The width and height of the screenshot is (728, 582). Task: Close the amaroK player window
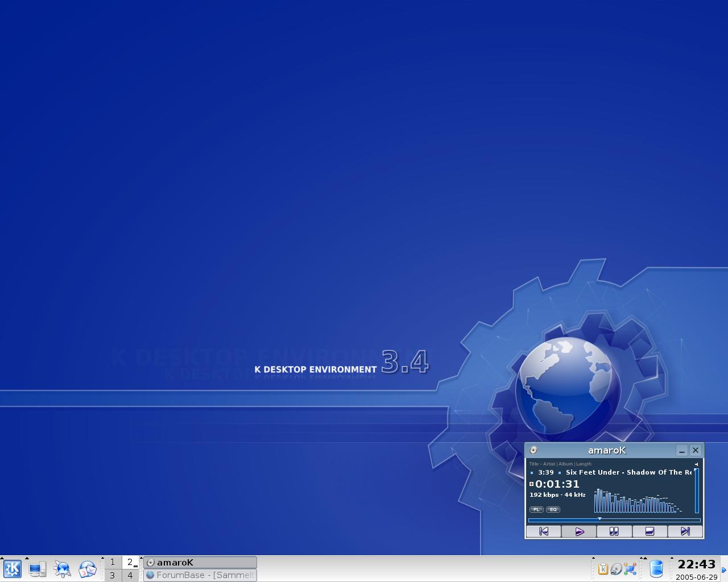(696, 450)
